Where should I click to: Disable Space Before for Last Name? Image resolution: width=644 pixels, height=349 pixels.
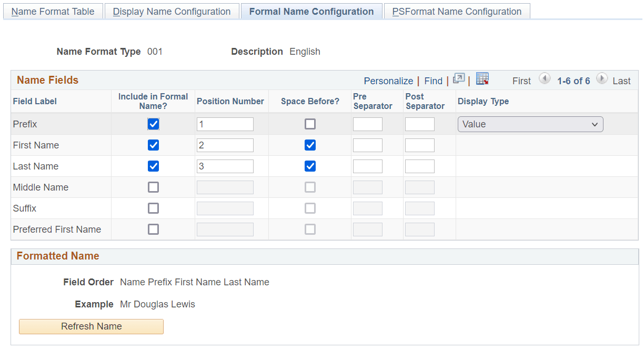(310, 166)
